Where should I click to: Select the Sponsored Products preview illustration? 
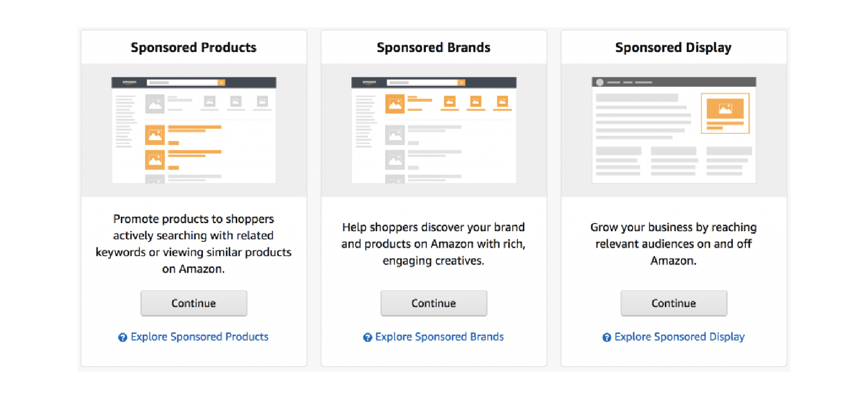(x=194, y=130)
